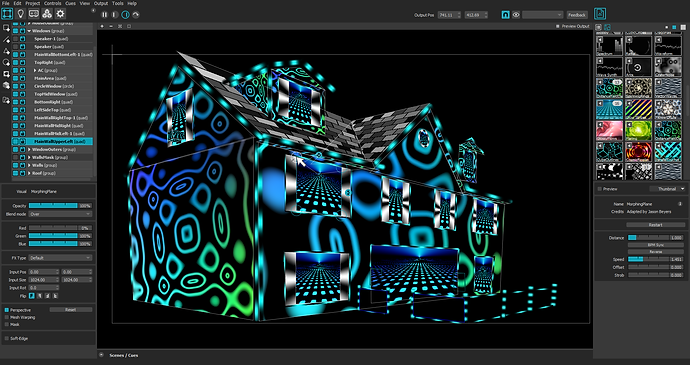Expand the WallsMask group
Viewport: 690px width, 365px height.
(29, 157)
